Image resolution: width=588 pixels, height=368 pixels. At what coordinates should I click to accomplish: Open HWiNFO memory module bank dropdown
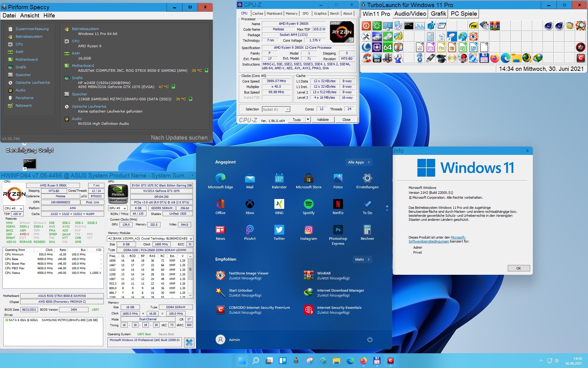(191, 239)
